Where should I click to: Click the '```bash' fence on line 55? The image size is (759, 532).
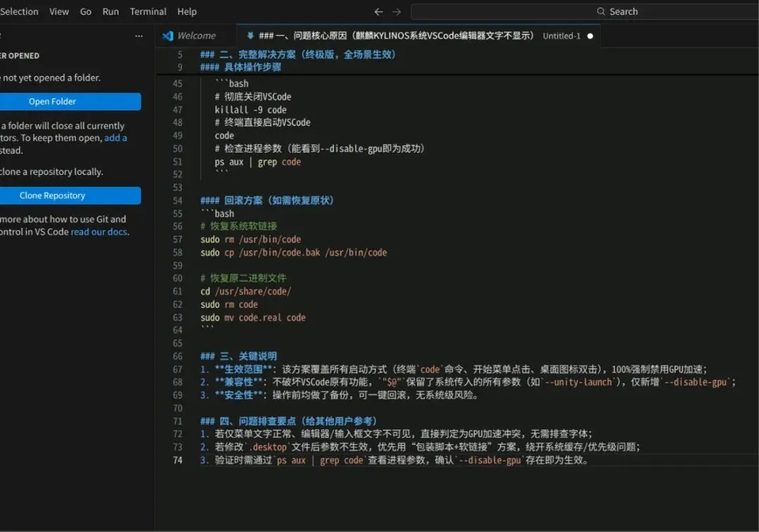point(217,214)
